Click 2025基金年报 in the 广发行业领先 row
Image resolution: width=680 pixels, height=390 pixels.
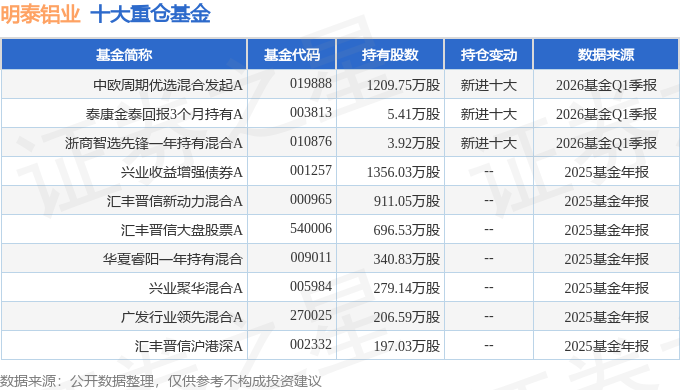tap(606, 317)
